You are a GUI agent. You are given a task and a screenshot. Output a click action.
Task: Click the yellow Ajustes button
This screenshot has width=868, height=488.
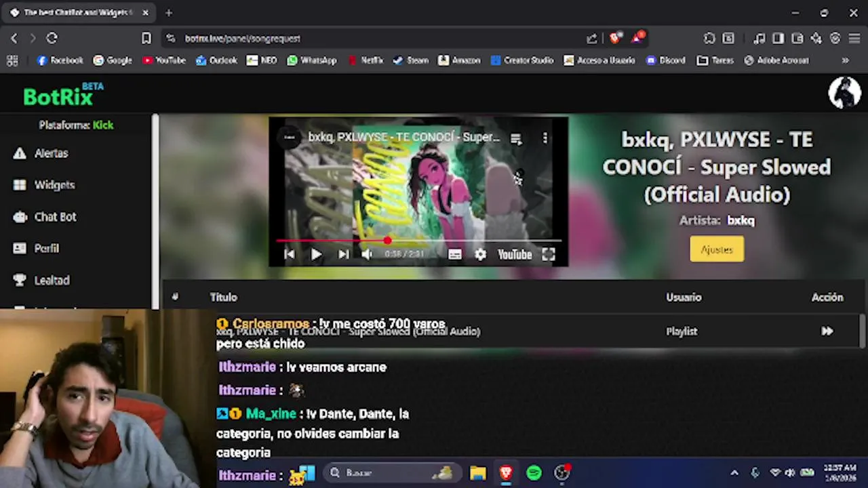717,249
